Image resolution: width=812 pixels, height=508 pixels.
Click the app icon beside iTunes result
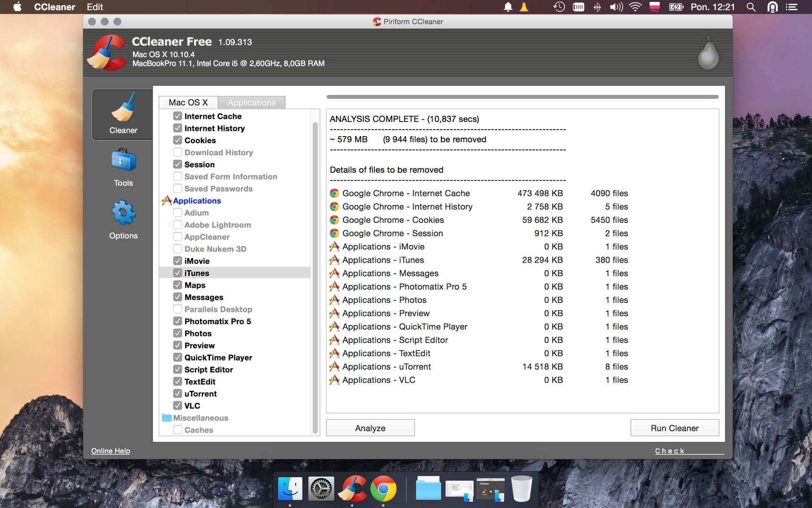point(334,259)
